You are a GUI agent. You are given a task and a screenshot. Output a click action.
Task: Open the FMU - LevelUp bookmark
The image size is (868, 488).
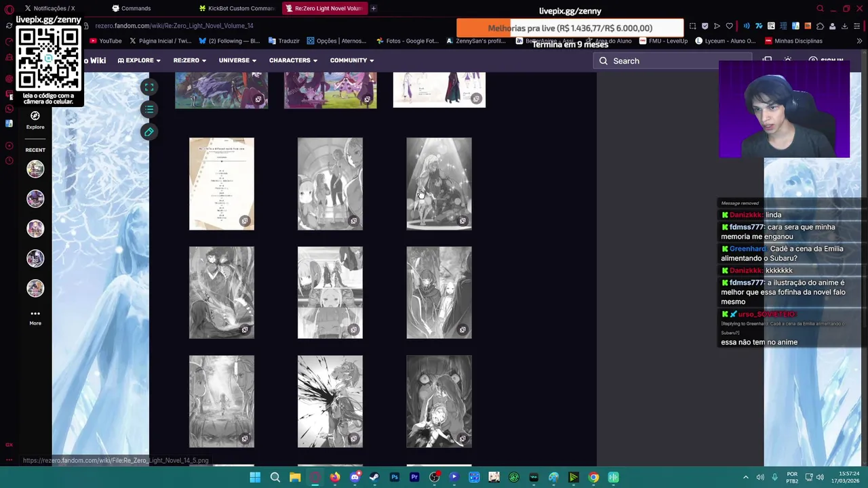coord(663,41)
